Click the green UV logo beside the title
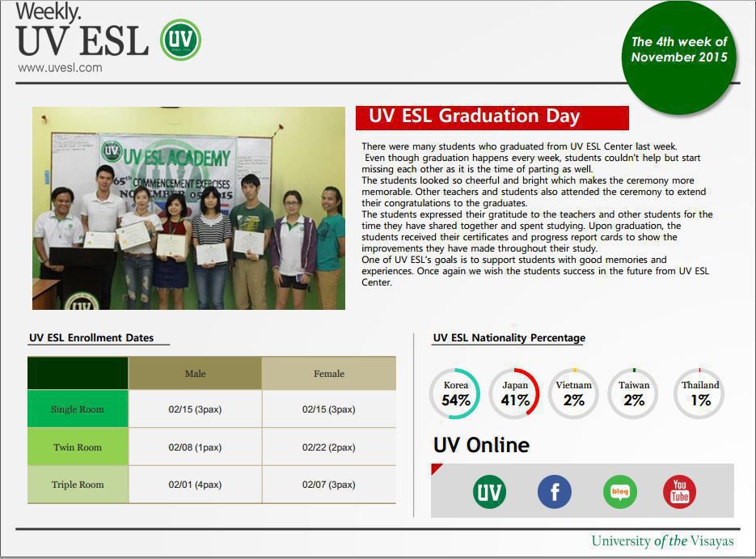 180,40
